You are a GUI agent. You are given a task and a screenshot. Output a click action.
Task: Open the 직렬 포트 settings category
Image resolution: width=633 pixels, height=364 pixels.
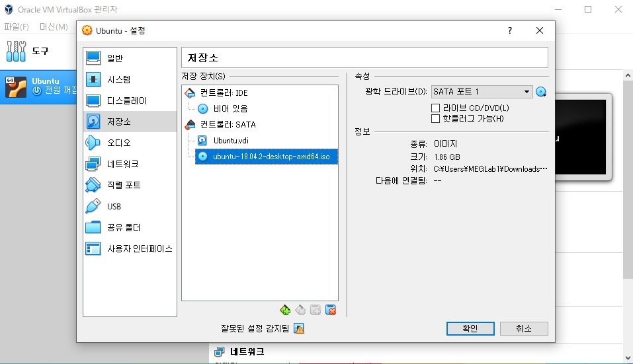click(x=130, y=185)
